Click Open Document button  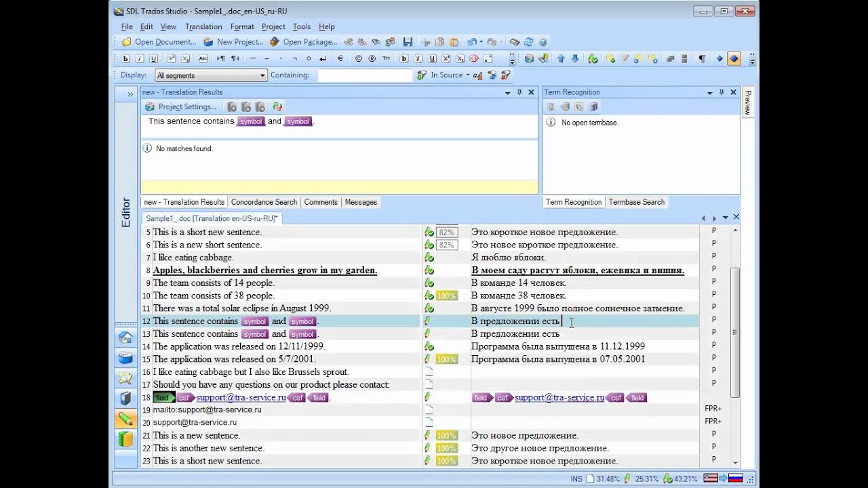[x=159, y=42]
